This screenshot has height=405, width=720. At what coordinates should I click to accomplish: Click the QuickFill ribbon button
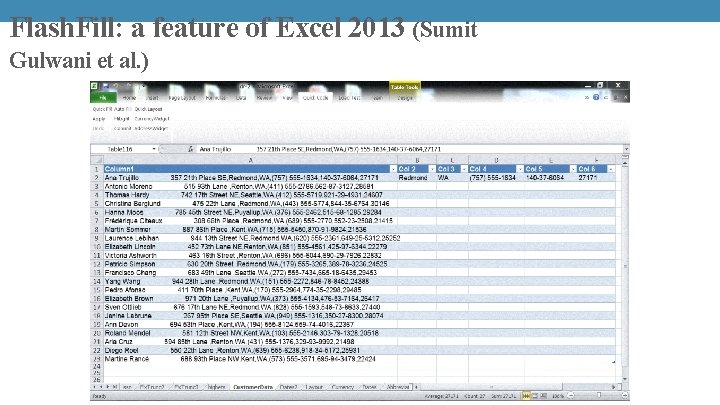[102, 109]
